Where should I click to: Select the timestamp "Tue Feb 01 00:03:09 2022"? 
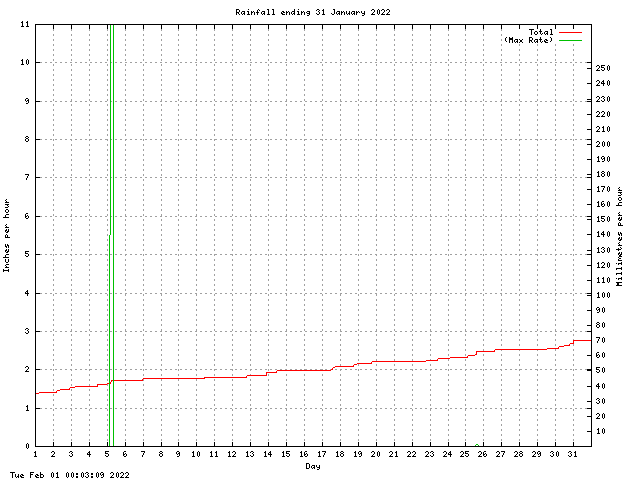click(x=70, y=475)
